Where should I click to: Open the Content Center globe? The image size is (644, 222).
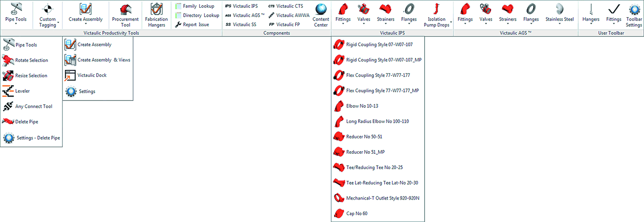tap(321, 15)
